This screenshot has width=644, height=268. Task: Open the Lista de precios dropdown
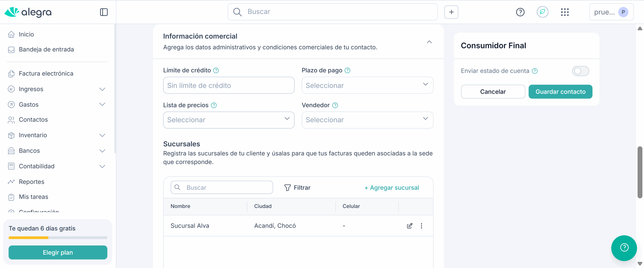228,120
